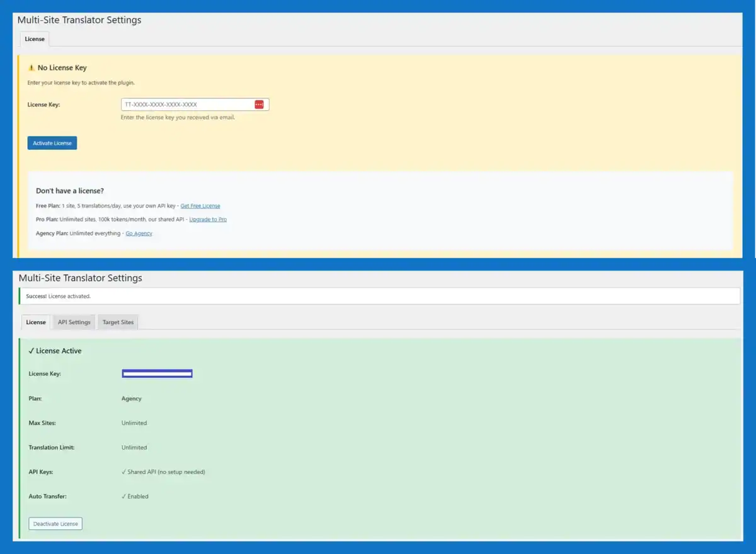The height and width of the screenshot is (554, 756).
Task: Follow the Upgrade to Pro link
Action: click(x=208, y=220)
